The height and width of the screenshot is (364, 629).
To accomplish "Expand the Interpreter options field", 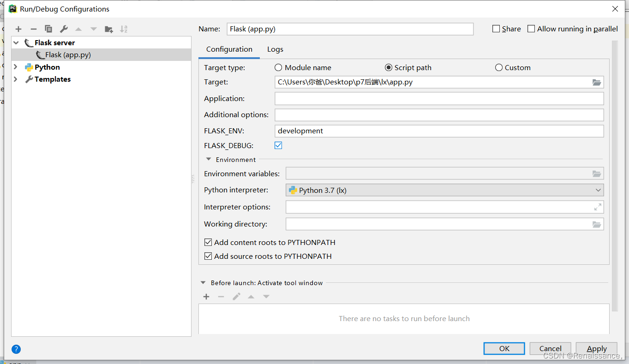I will (598, 207).
